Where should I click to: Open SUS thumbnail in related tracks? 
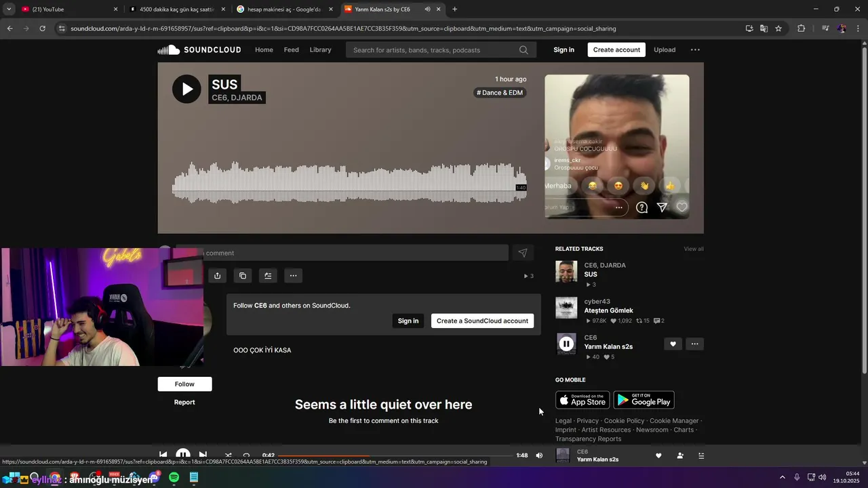click(566, 271)
